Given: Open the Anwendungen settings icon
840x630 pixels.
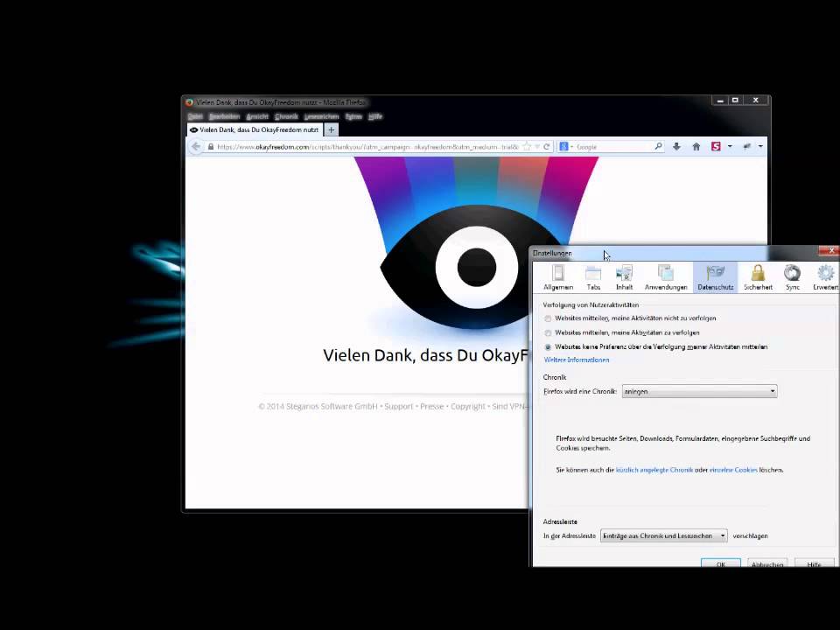Looking at the screenshot, I should coord(666,277).
